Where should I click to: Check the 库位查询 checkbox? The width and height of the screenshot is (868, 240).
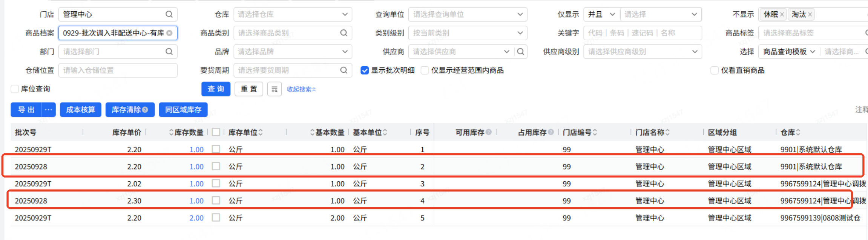point(15,89)
